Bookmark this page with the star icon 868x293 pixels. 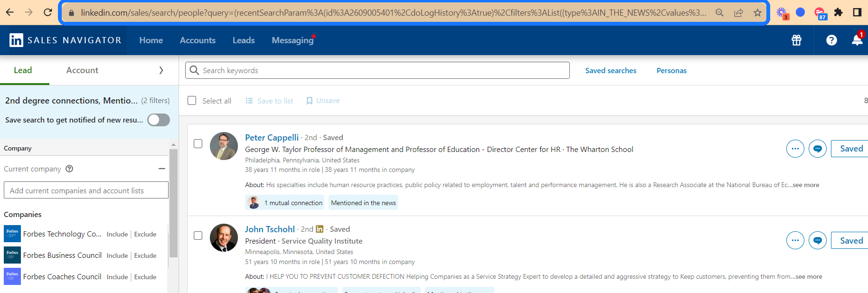[x=757, y=13]
